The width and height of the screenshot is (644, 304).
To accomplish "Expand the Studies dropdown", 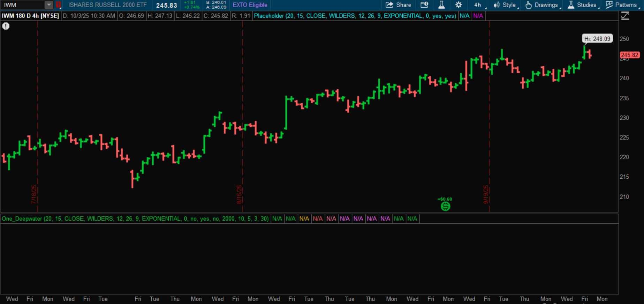I will tap(583, 5).
